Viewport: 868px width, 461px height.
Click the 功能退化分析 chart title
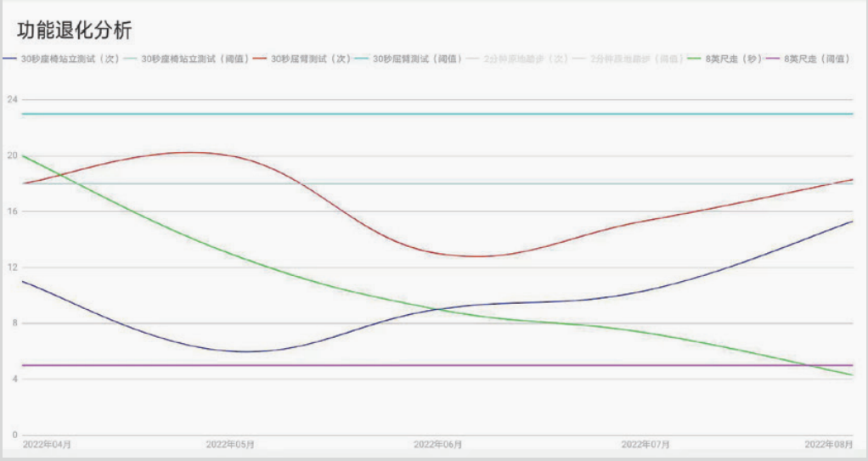coord(75,31)
